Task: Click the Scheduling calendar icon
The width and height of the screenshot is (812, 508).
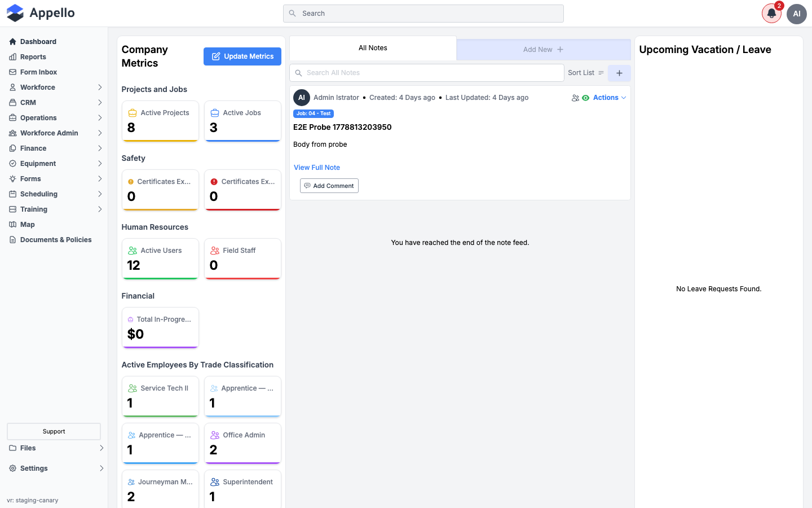Action: (x=12, y=194)
